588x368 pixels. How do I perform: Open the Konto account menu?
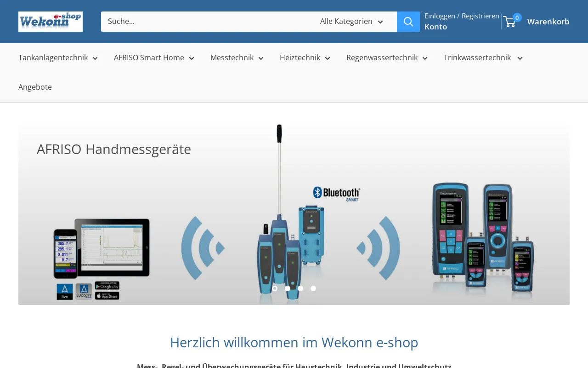point(435,27)
